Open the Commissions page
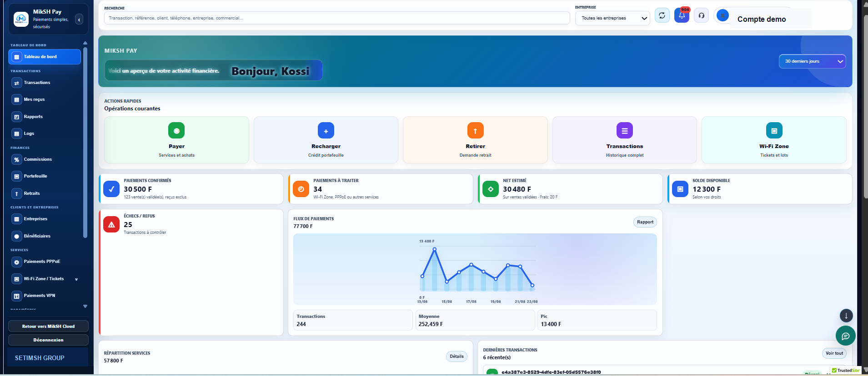 [45, 159]
